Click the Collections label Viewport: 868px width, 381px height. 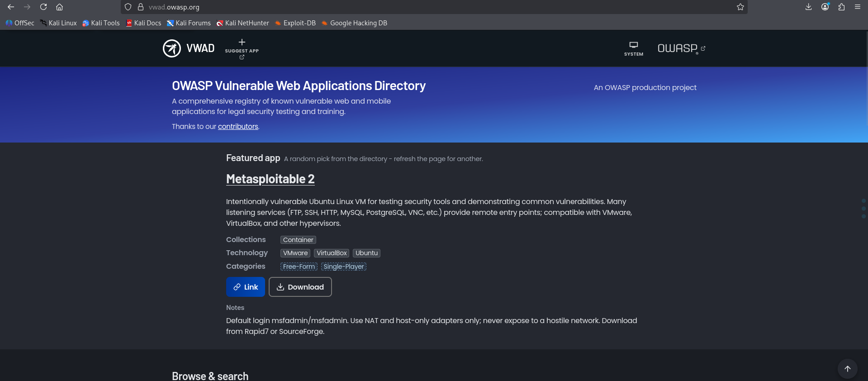point(246,240)
